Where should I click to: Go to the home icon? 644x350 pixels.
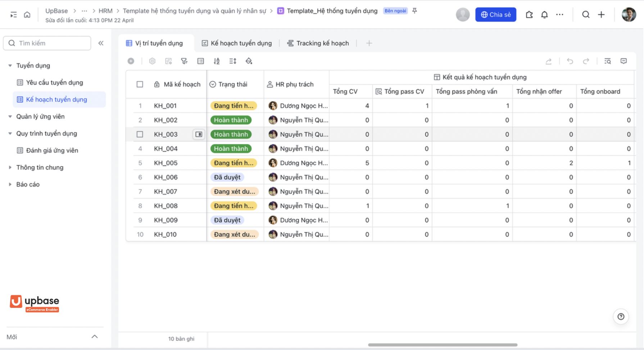tap(27, 15)
